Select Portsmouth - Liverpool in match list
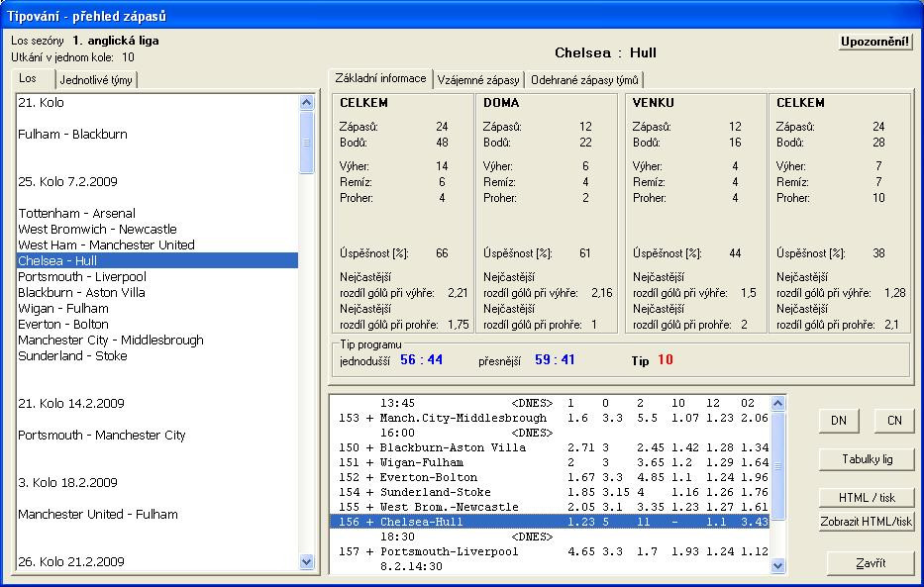The image size is (924, 587). pos(82,276)
